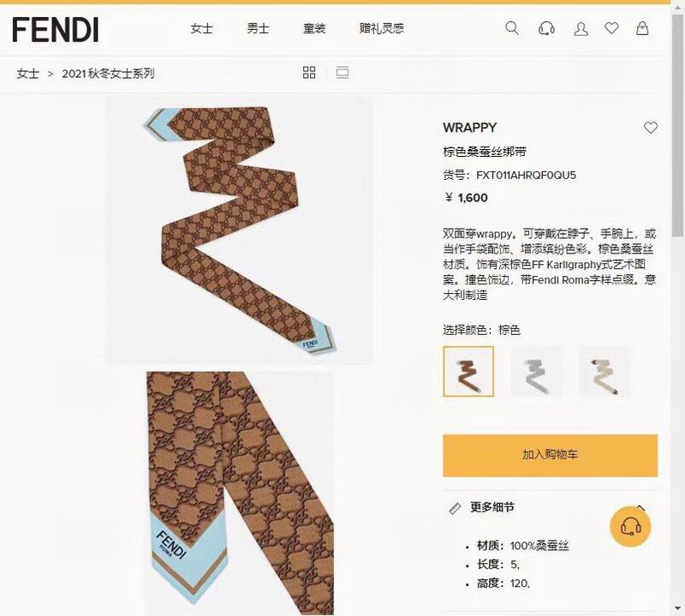Image resolution: width=685 pixels, height=616 pixels.
Task: Select the brown wrappy color swatch
Action: point(468,372)
